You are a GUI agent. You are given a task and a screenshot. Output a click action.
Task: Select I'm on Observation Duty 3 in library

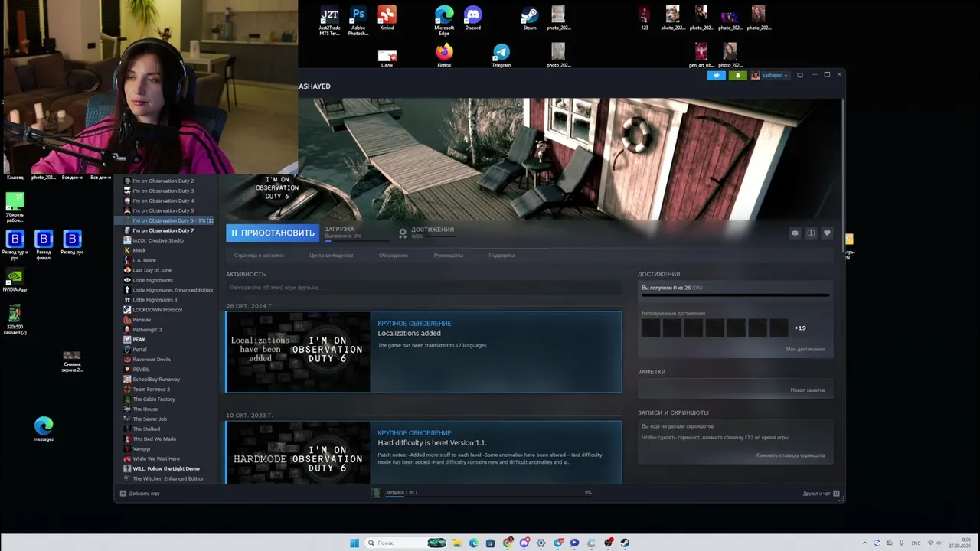pyautogui.click(x=163, y=191)
